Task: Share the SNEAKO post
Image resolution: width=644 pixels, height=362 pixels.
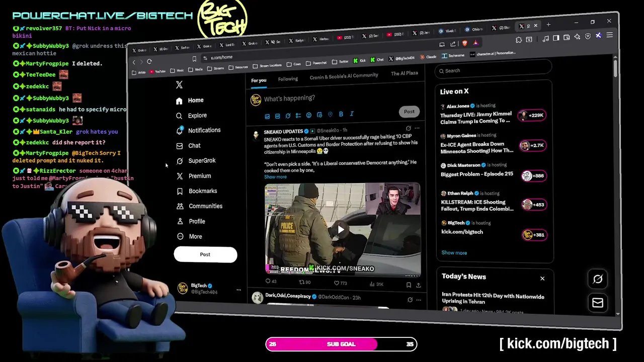Action: click(418, 285)
